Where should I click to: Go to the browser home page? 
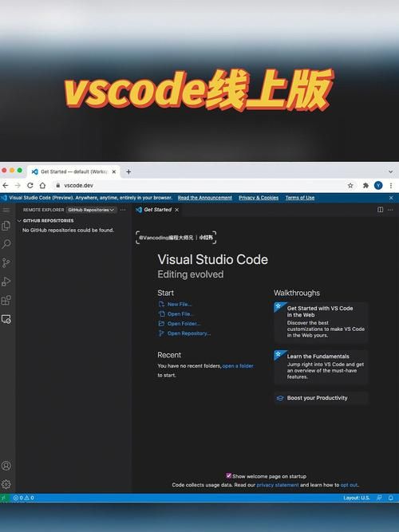[42, 185]
